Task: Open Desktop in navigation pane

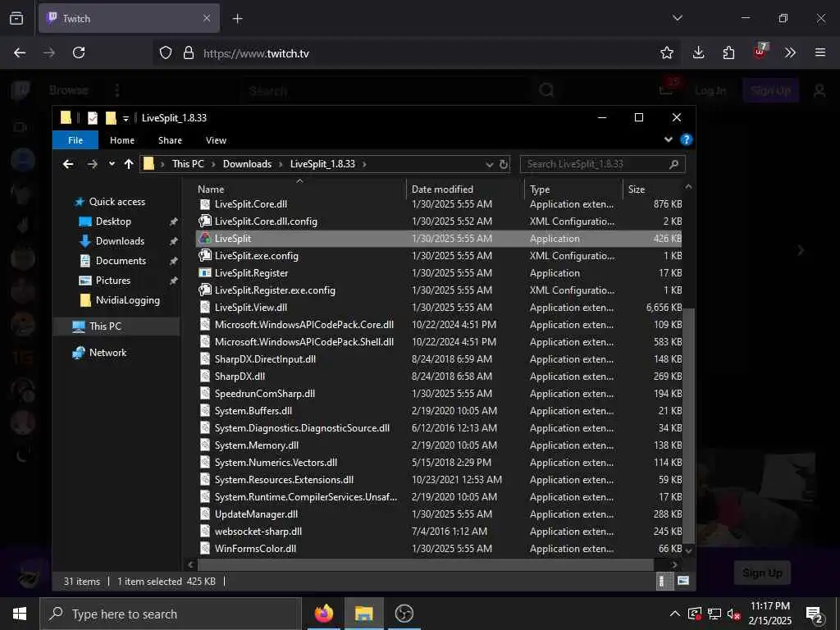Action: 113,221
